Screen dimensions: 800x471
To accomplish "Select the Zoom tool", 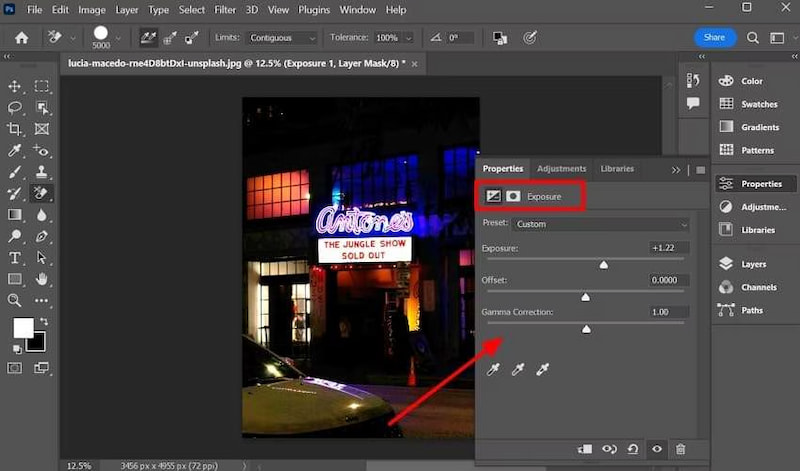I will click(14, 301).
